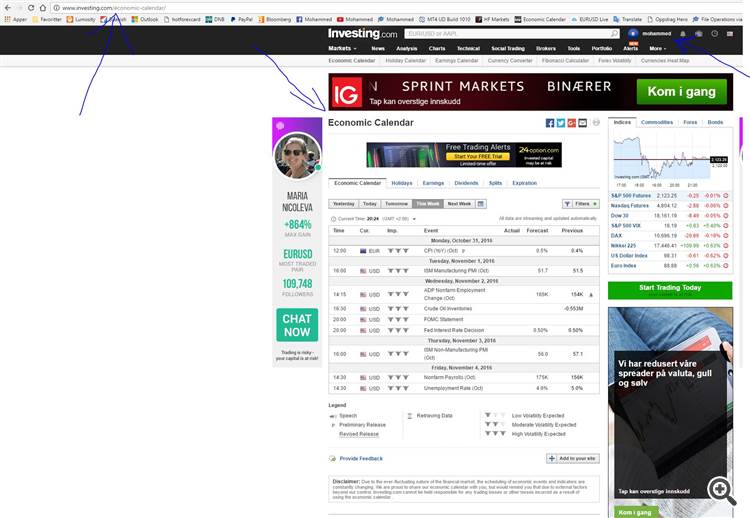This screenshot has width=750, height=518.
Task: Open the News menu item
Action: point(378,48)
